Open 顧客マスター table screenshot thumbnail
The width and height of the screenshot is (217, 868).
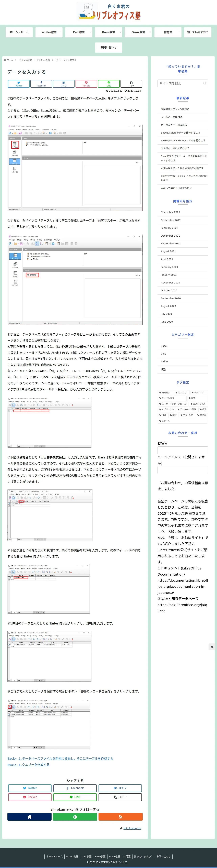click(x=75, y=280)
